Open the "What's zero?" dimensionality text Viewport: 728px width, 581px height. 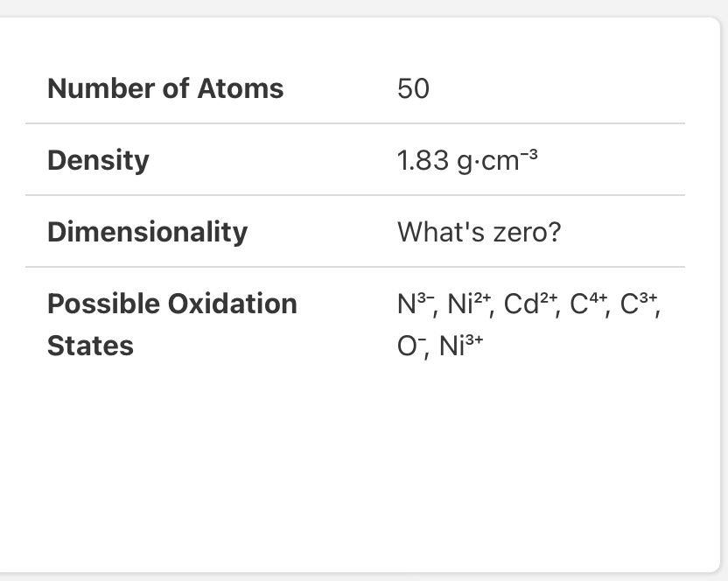(x=479, y=232)
